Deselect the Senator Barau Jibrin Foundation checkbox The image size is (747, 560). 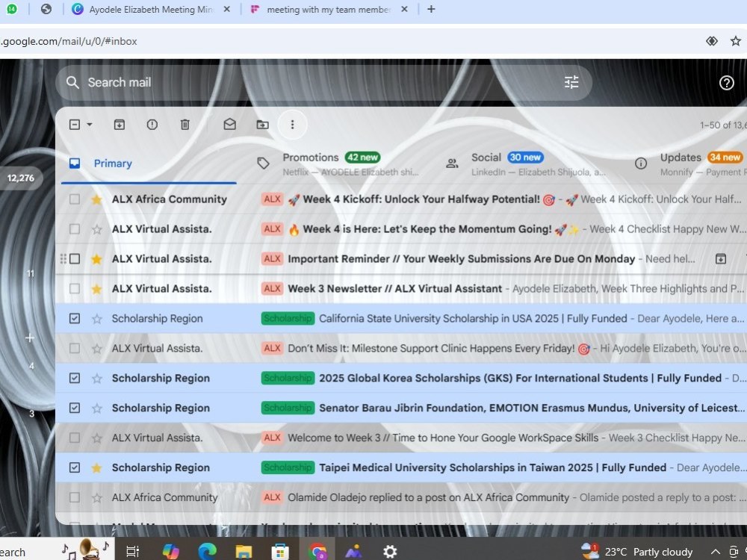[x=74, y=408]
